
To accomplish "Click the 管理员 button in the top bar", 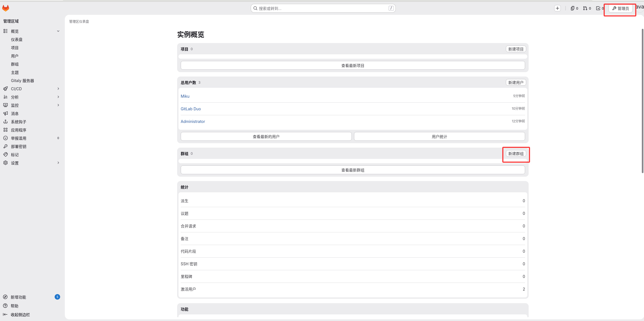I will click(x=621, y=9).
